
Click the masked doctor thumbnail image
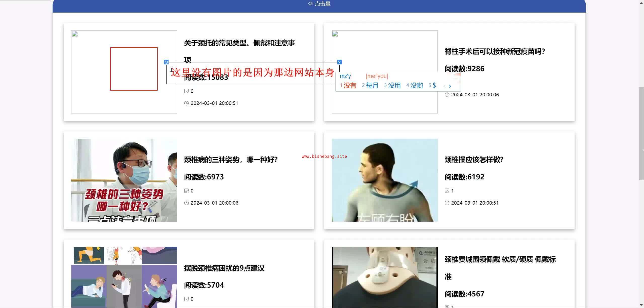[x=124, y=180]
